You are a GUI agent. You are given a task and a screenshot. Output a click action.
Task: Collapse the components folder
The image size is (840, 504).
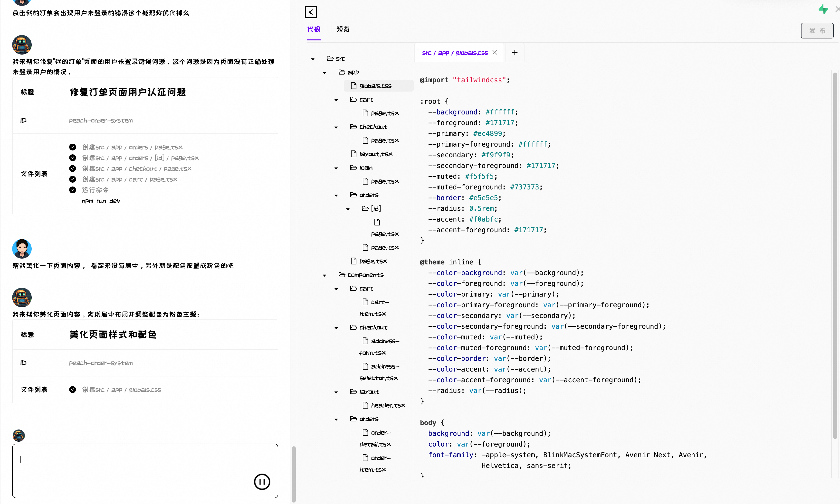pyautogui.click(x=324, y=275)
